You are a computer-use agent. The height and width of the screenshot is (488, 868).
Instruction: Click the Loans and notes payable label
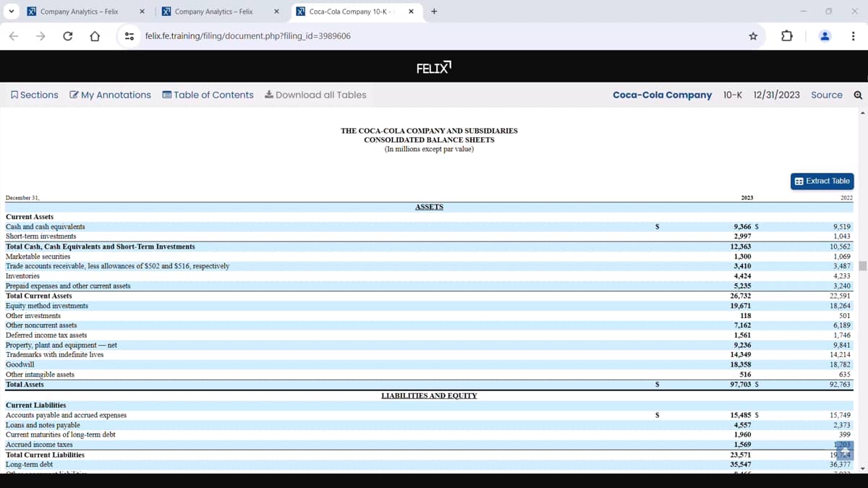point(43,425)
